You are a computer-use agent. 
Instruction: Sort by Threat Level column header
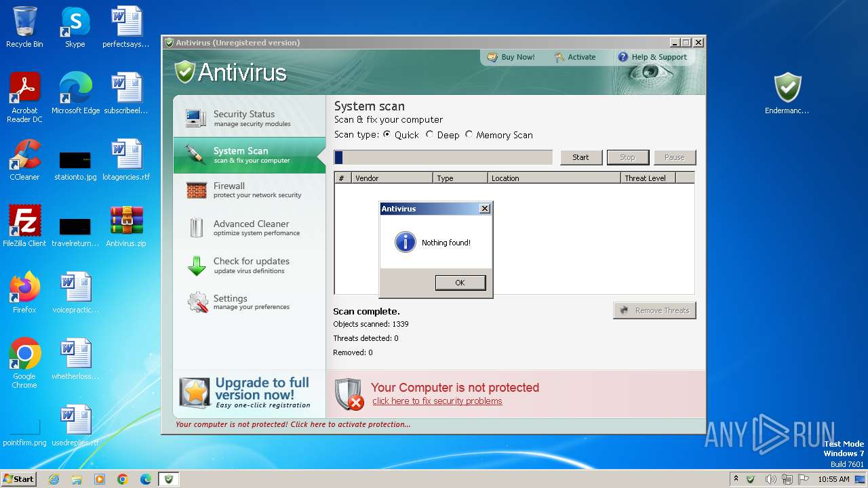[648, 178]
